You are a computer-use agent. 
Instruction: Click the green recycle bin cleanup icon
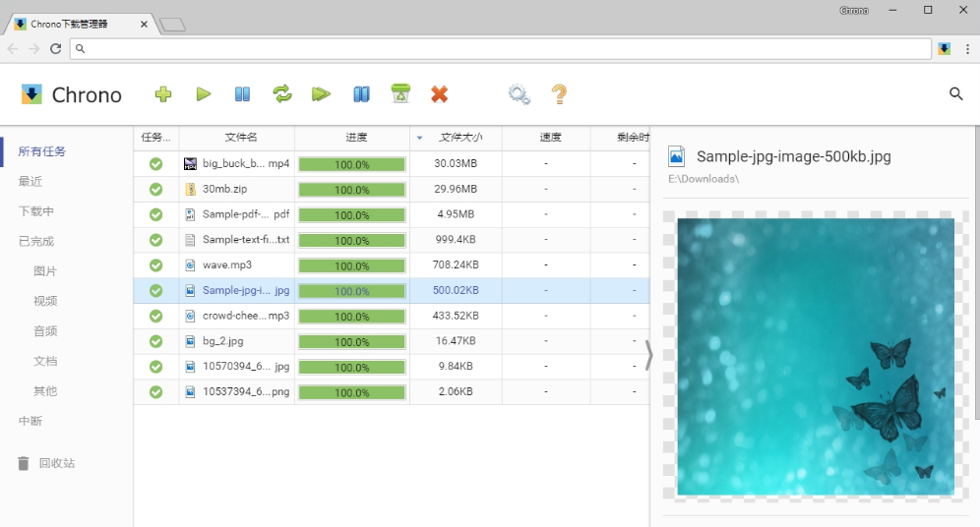point(400,94)
